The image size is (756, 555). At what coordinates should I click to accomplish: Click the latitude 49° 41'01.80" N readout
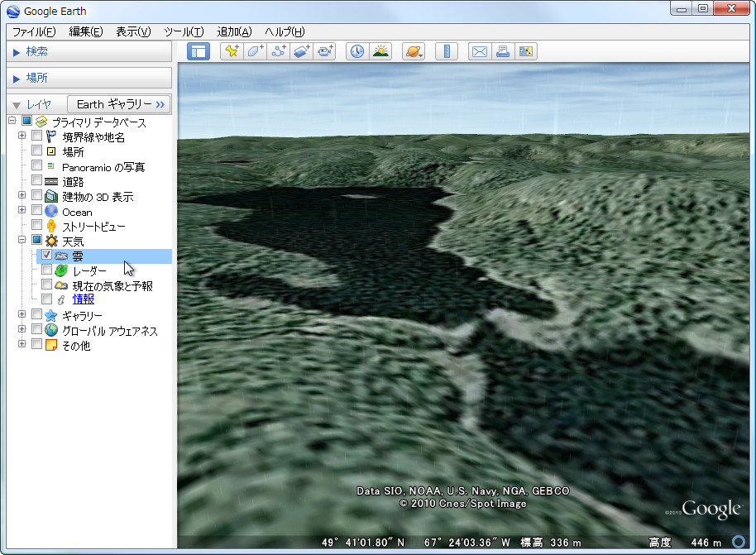(363, 543)
